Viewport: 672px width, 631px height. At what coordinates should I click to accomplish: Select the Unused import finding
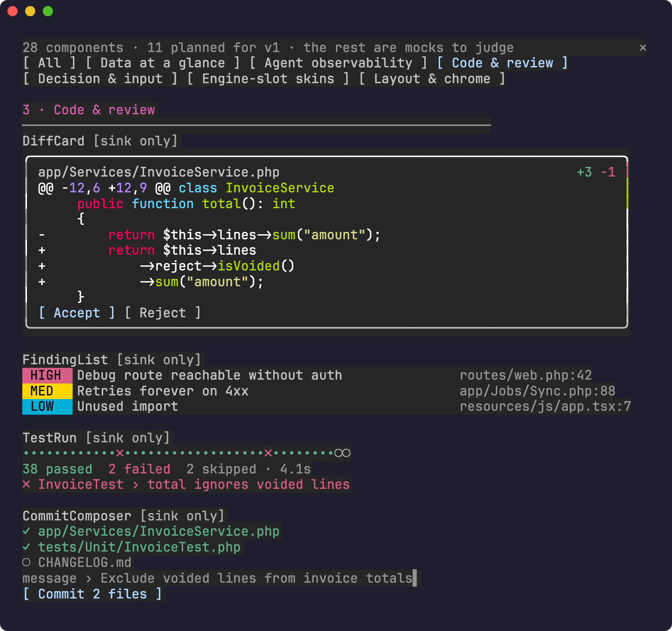tap(128, 407)
